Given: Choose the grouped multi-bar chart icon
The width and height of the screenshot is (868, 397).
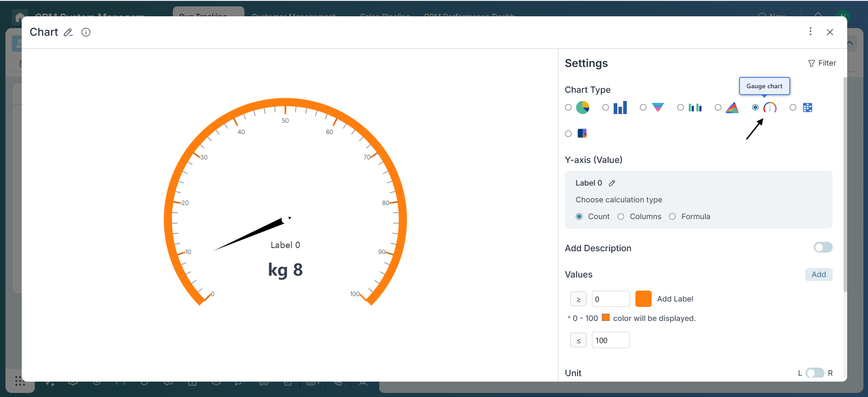Looking at the screenshot, I should coord(695,107).
